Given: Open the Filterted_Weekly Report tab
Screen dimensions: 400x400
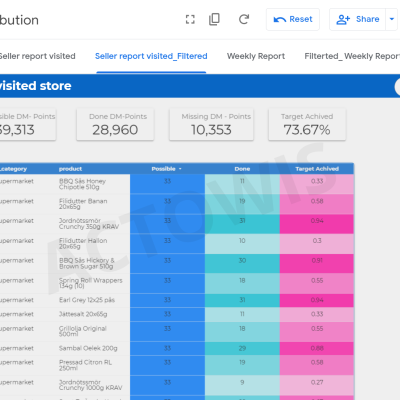Looking at the screenshot, I should tap(352, 56).
